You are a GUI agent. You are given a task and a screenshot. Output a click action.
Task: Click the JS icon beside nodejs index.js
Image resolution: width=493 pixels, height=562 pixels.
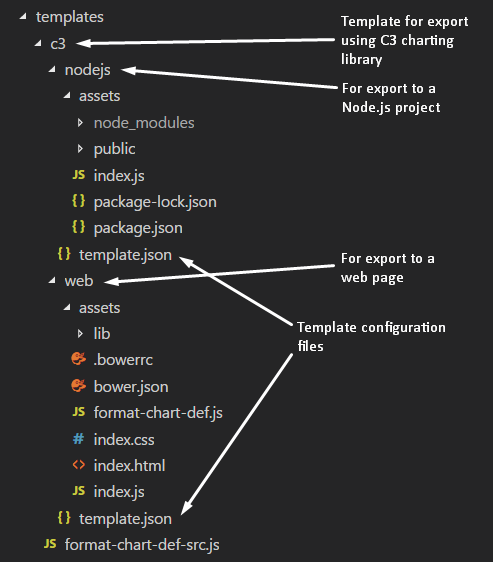(x=79, y=175)
